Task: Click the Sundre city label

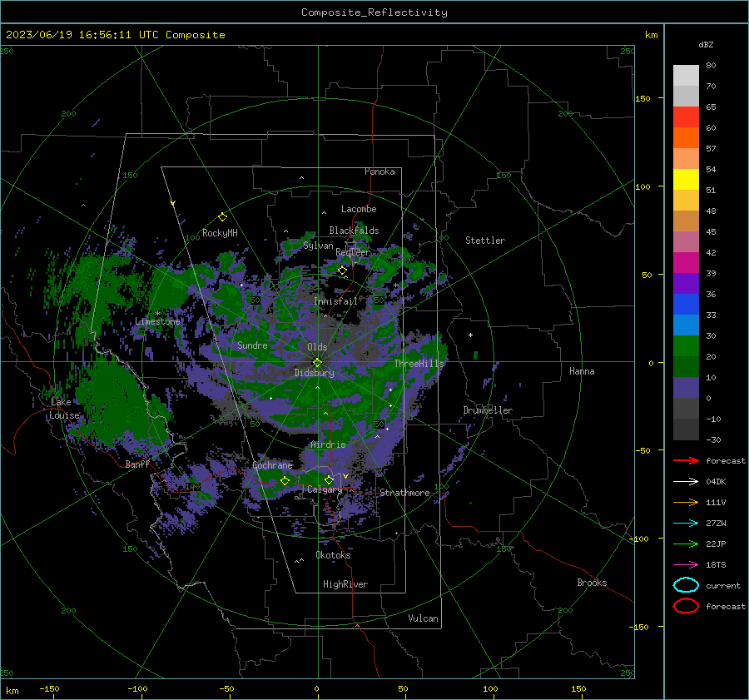Action: point(252,345)
